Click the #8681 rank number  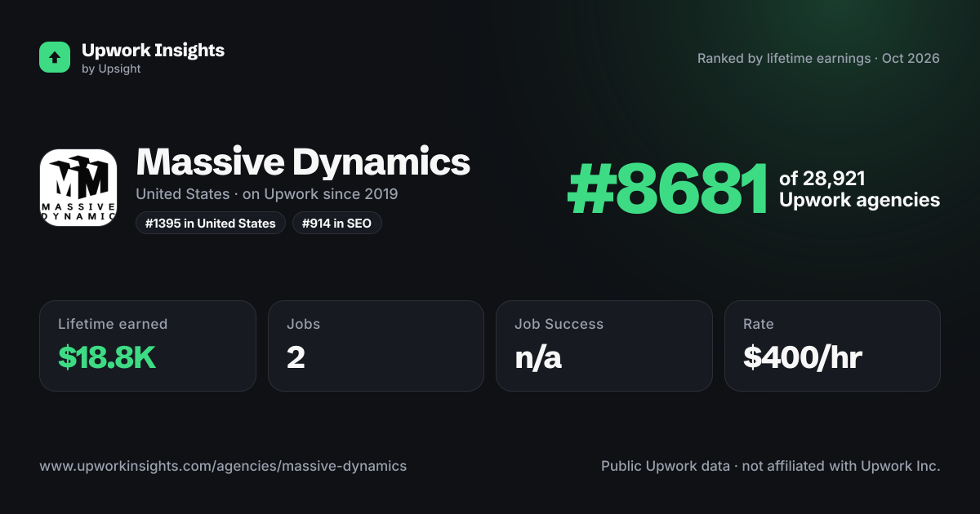pyautogui.click(x=668, y=189)
